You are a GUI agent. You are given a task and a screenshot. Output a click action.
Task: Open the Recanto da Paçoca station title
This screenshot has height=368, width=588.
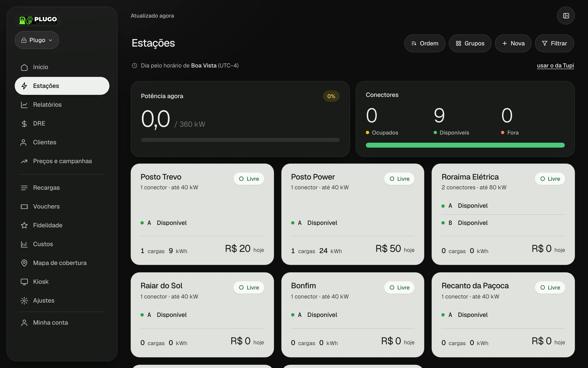(x=475, y=286)
